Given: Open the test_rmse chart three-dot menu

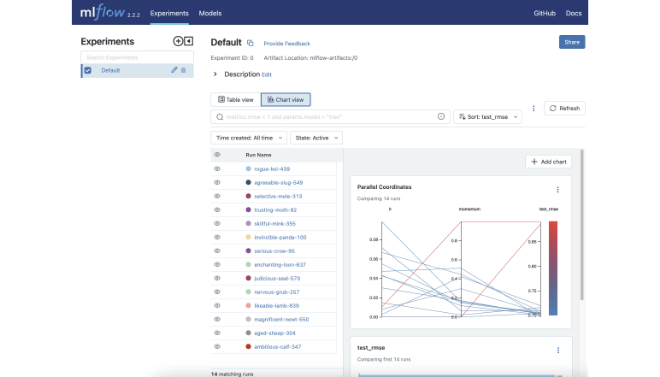Looking at the screenshot, I should (558, 350).
